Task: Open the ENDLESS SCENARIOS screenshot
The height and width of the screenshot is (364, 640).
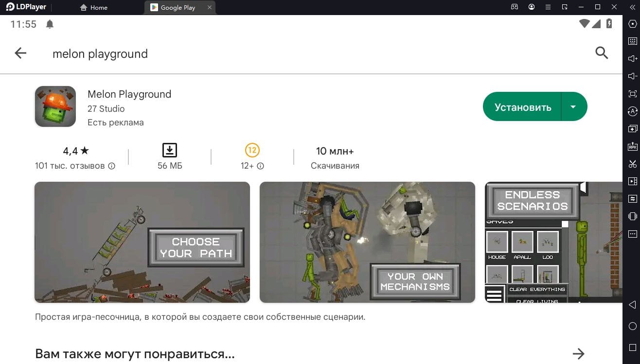Action: pos(553,242)
